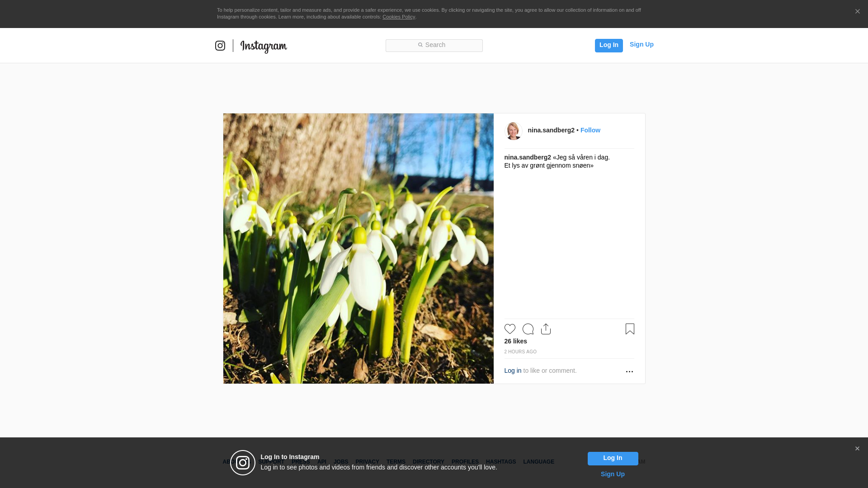Open the PRIVACY footer link
The image size is (868, 488).
tap(367, 462)
